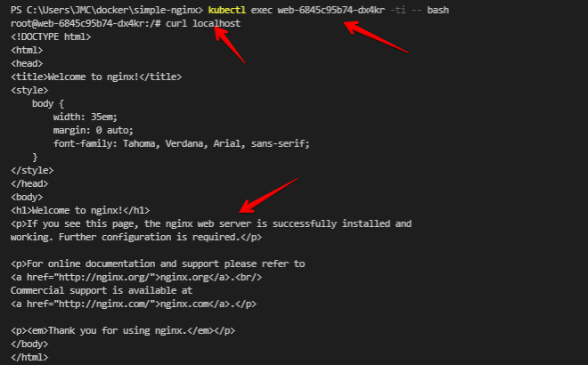The image size is (588, 365).
Task: Click the closing style tag line
Action: [x=32, y=171]
